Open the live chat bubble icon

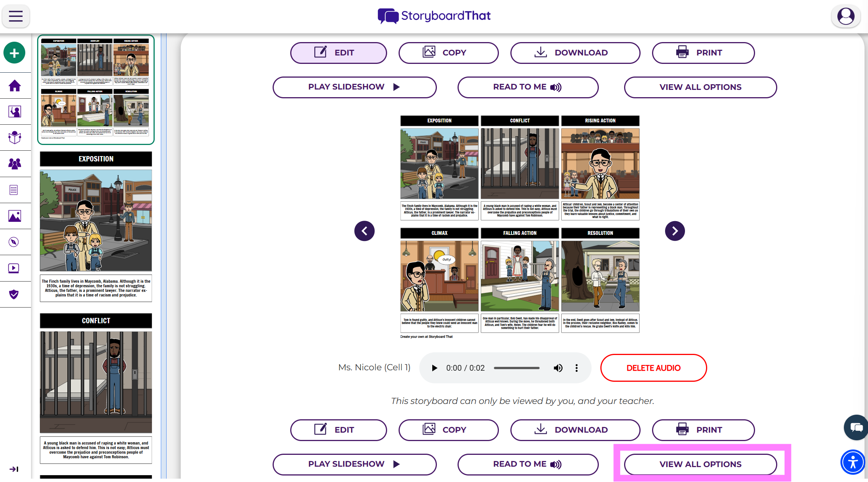pyautogui.click(x=856, y=427)
